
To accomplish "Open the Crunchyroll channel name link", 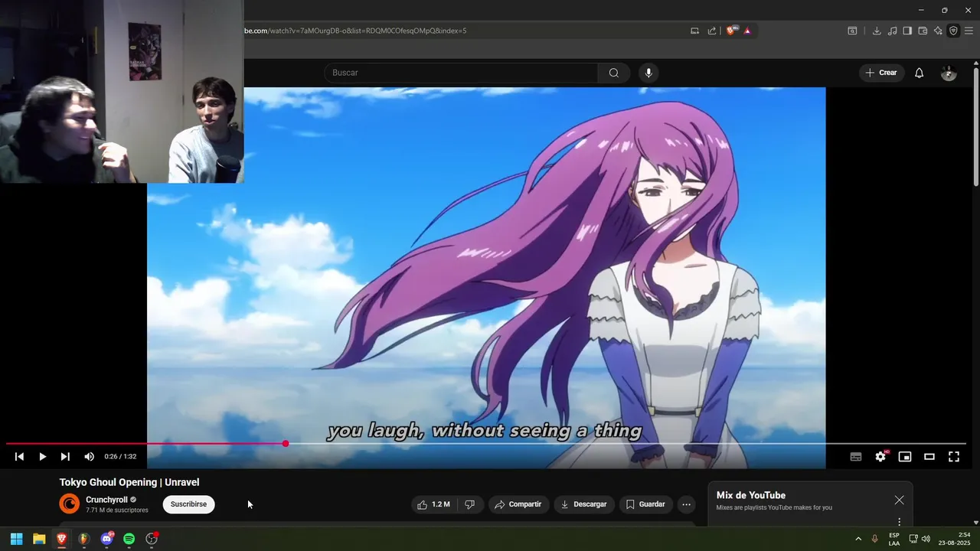I will (x=106, y=500).
